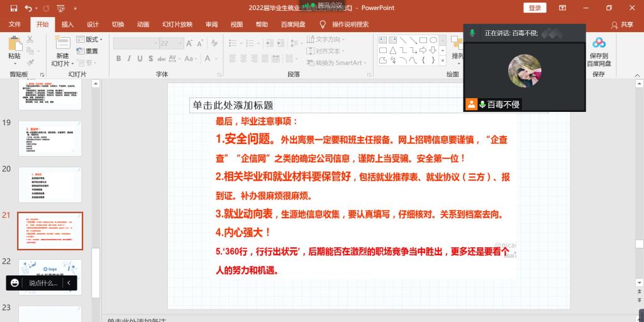This screenshot has height=322, width=644.
Task: Expand the shapes gallery more arrow
Action: [443, 61]
